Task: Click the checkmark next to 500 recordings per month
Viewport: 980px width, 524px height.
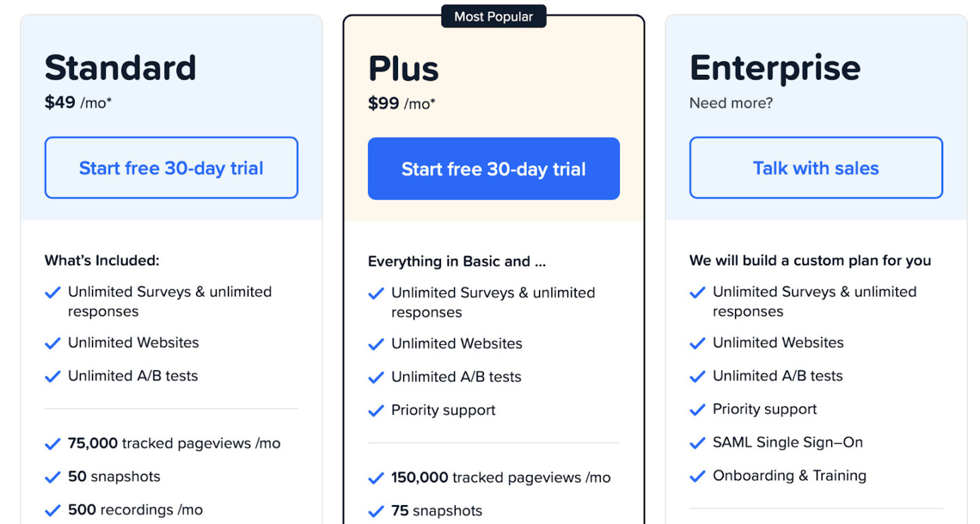Action: (52, 510)
